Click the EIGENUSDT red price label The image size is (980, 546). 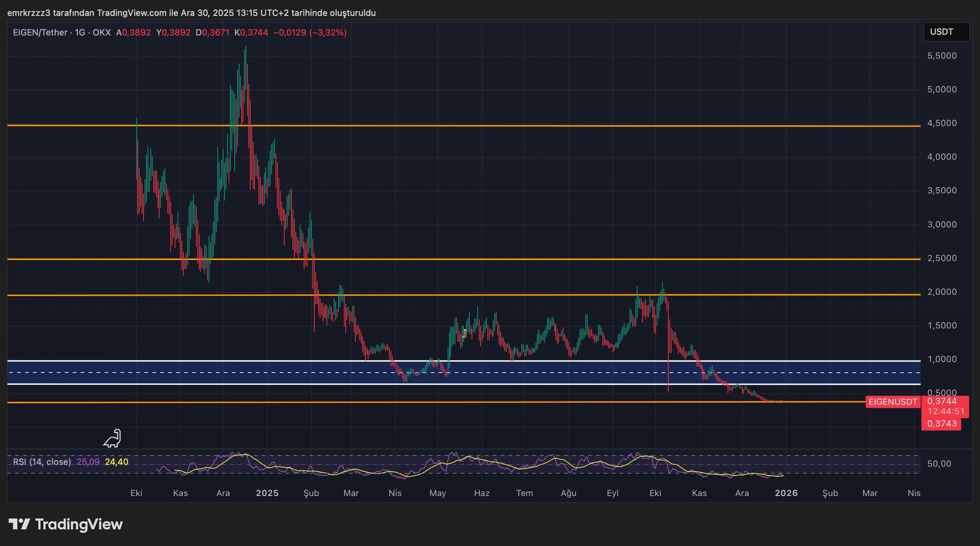[892, 402]
